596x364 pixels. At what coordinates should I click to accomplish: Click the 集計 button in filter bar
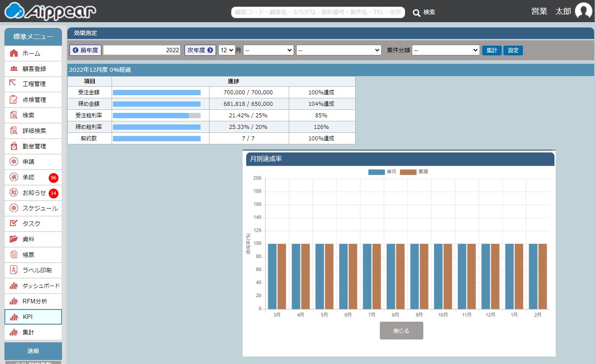coord(492,50)
